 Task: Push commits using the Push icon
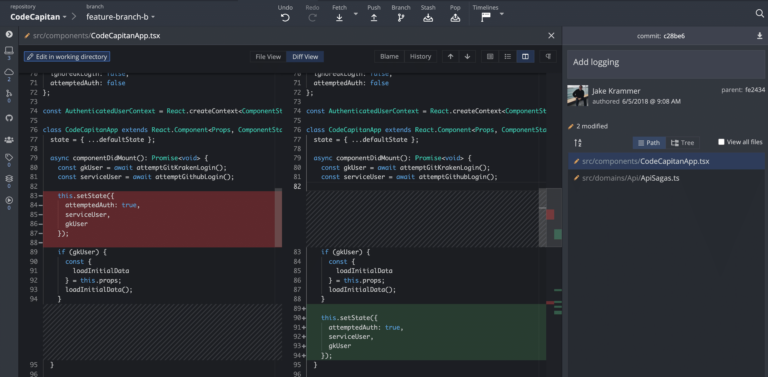(x=374, y=18)
